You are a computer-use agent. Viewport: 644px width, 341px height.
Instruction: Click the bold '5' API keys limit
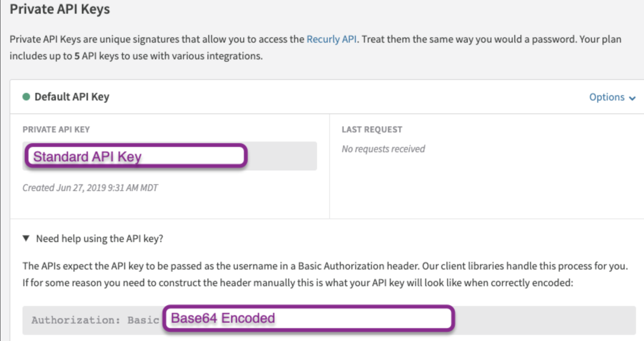pos(77,56)
